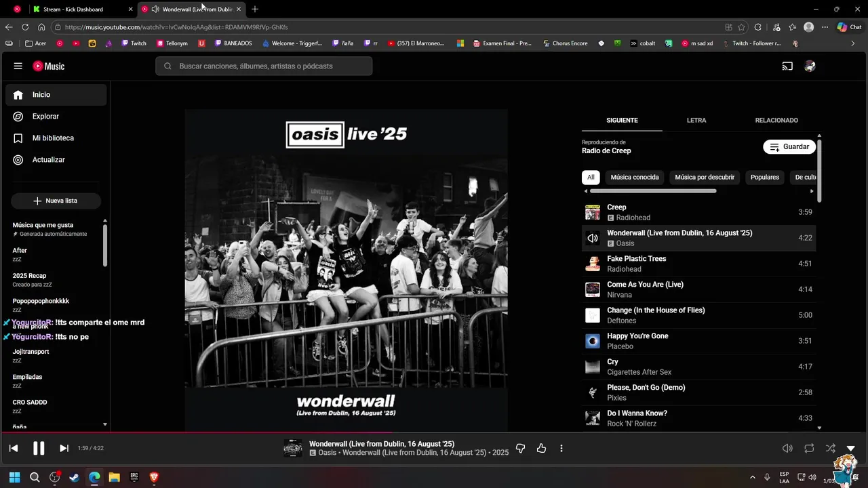Go to browser home page

pyautogui.click(x=41, y=27)
